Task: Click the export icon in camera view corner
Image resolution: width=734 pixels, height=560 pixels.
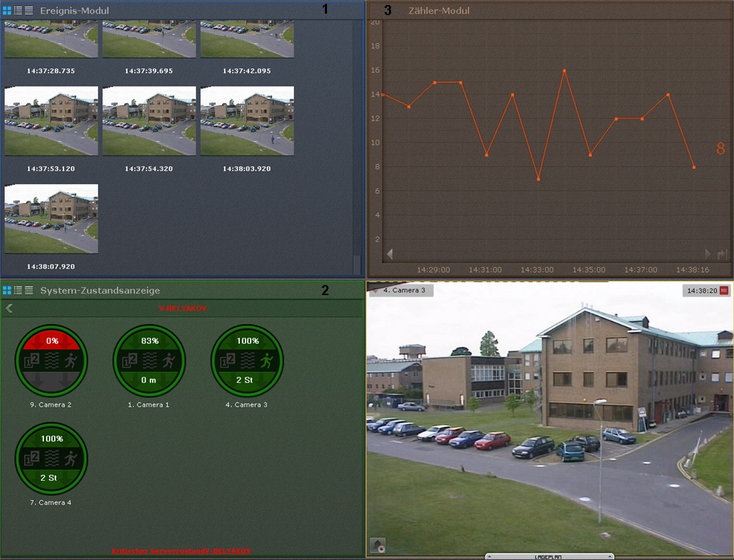Action: click(377, 545)
